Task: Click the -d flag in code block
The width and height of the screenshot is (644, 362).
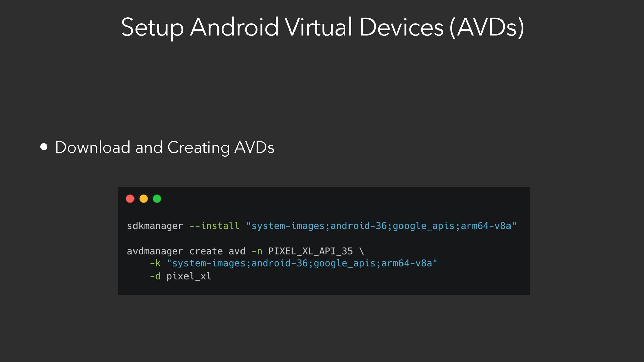Action: [155, 276]
